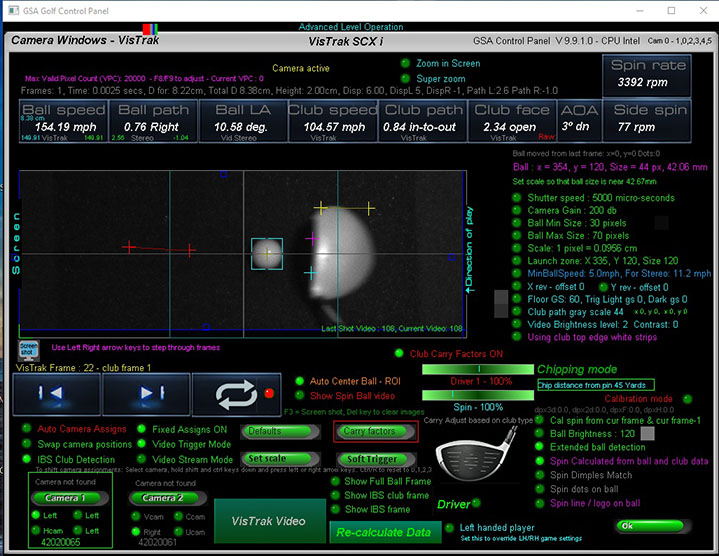
Task: Toggle Driver club indicator
Action: click(x=476, y=503)
